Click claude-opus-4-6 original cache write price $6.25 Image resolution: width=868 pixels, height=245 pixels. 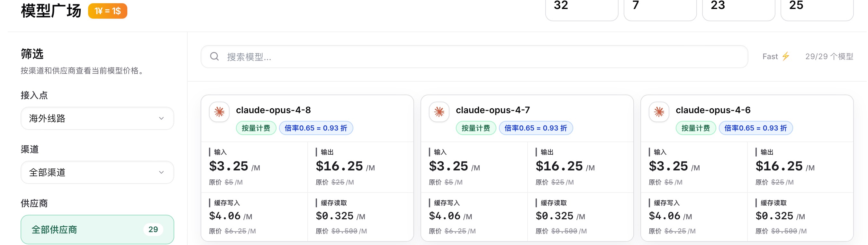click(x=675, y=231)
